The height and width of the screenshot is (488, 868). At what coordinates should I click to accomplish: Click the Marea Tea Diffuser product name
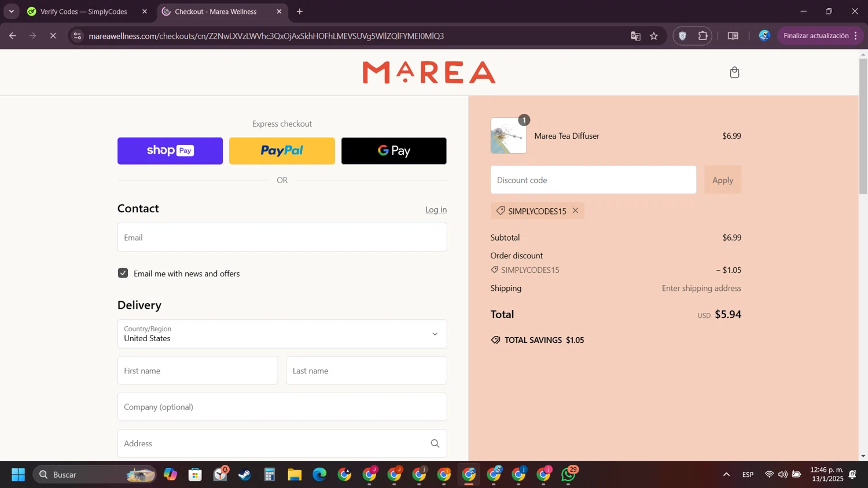[567, 136]
